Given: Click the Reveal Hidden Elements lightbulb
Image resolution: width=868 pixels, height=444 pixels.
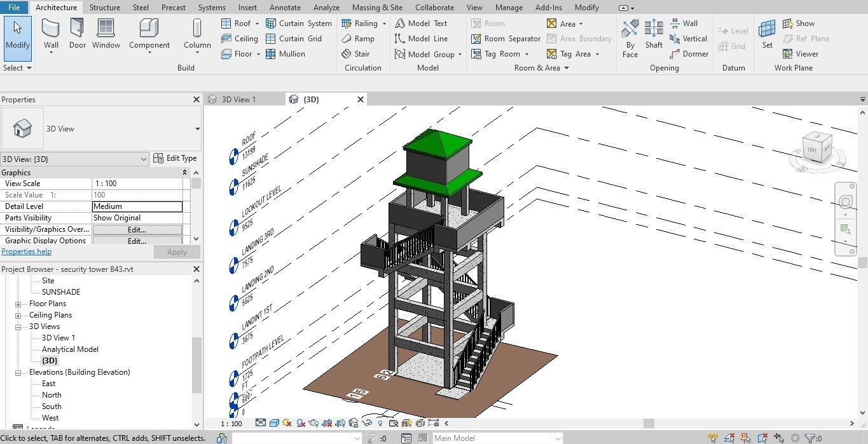Looking at the screenshot, I should pos(380,423).
